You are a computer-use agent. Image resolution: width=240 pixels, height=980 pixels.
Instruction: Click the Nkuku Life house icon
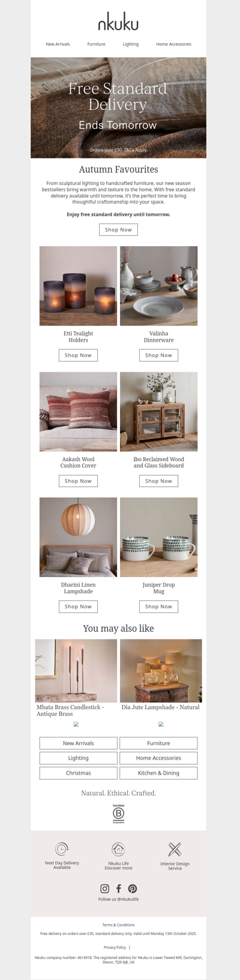click(x=118, y=849)
